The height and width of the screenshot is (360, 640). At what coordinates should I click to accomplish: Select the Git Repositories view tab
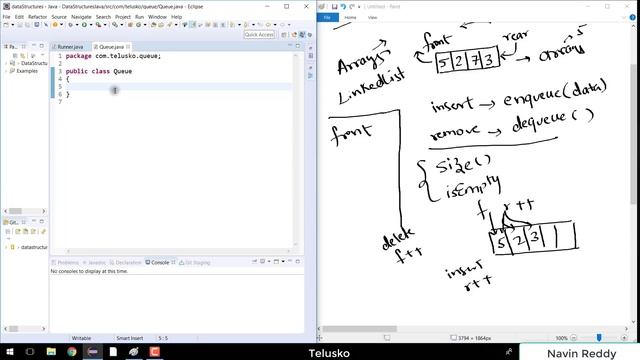[11, 222]
